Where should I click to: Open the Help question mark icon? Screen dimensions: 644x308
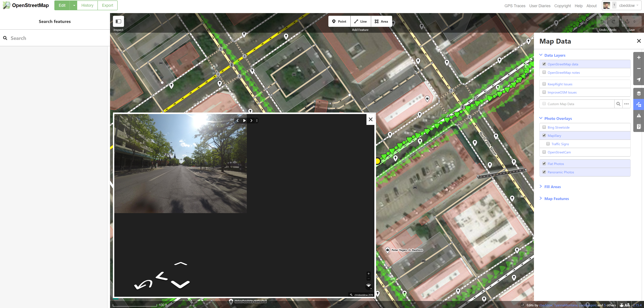638,127
